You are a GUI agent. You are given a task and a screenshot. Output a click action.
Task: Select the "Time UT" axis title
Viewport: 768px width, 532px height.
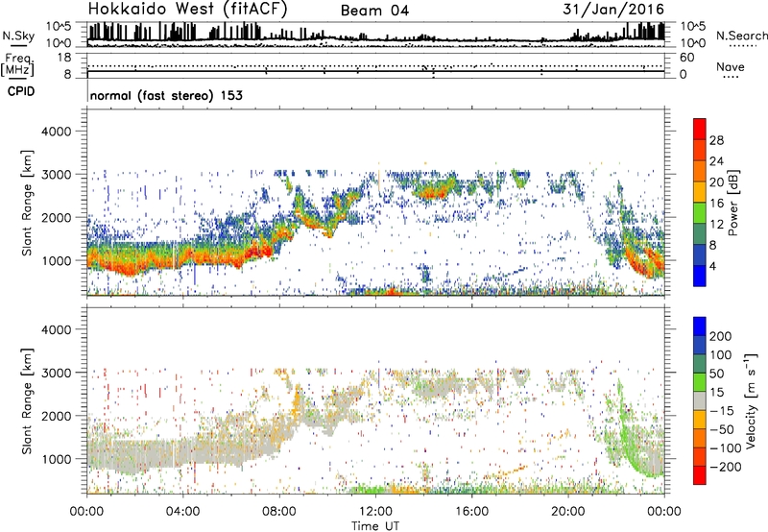pyautogui.click(x=375, y=525)
